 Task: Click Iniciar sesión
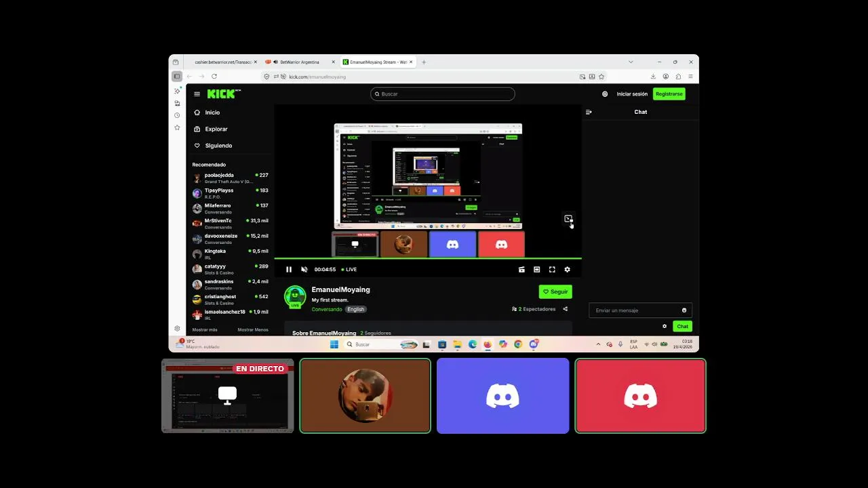pyautogui.click(x=632, y=94)
